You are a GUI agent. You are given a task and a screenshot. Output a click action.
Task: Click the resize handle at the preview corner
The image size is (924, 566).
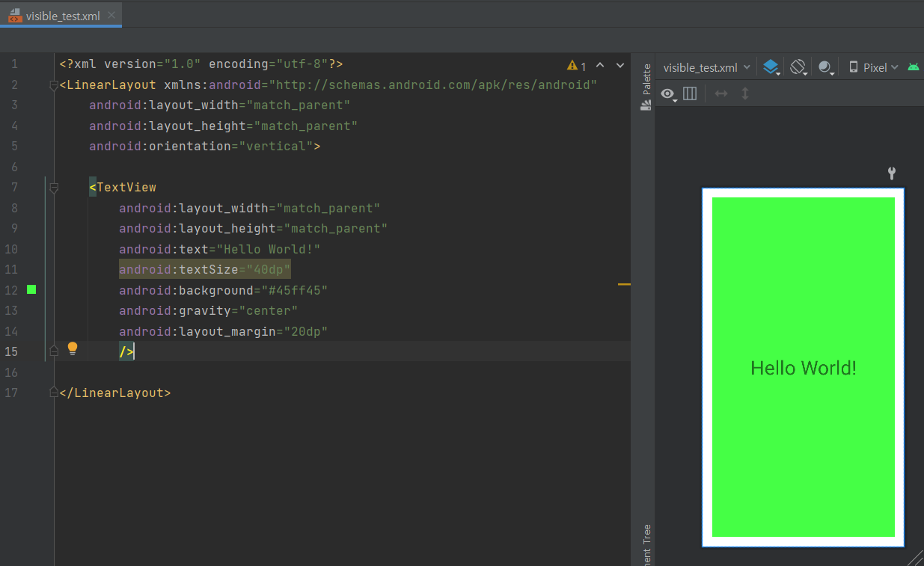tap(915, 558)
